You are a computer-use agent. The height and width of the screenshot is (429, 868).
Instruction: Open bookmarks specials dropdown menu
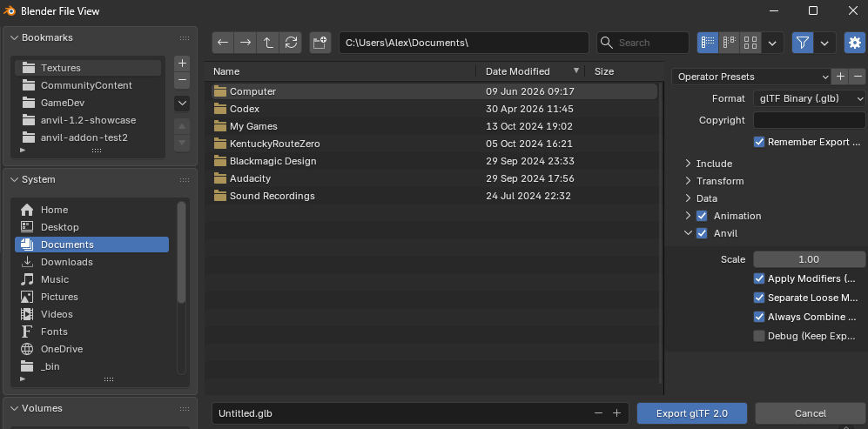coord(182,103)
